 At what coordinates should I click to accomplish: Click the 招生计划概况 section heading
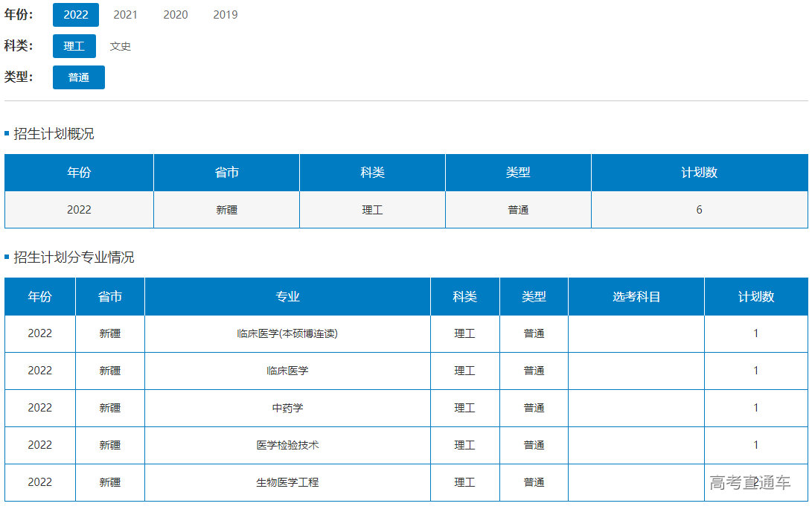pos(54,134)
